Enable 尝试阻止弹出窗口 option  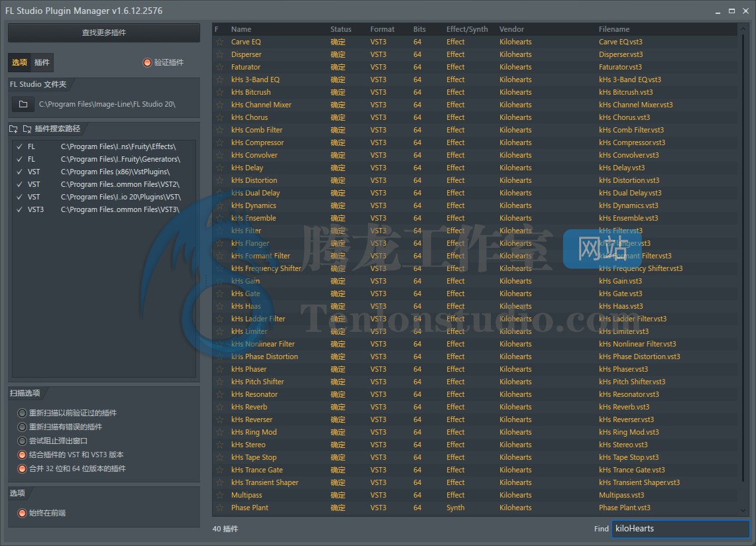[22, 441]
